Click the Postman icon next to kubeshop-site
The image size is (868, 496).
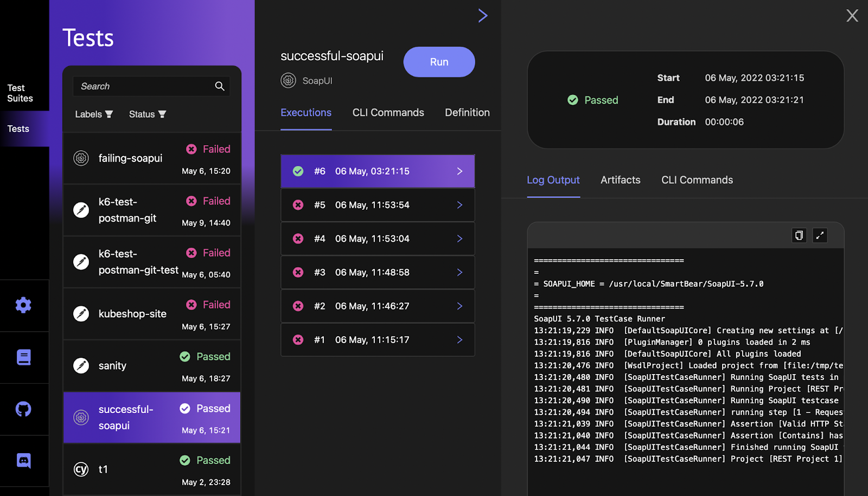pyautogui.click(x=81, y=314)
